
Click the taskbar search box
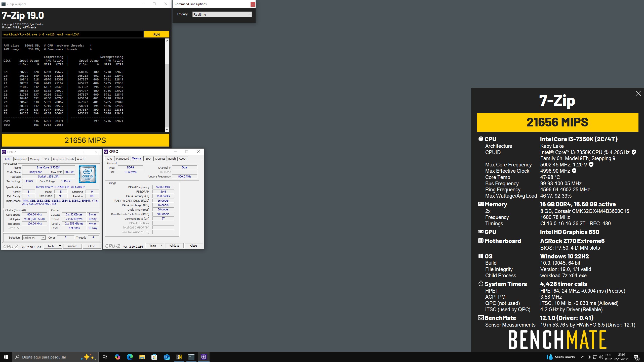point(55,357)
